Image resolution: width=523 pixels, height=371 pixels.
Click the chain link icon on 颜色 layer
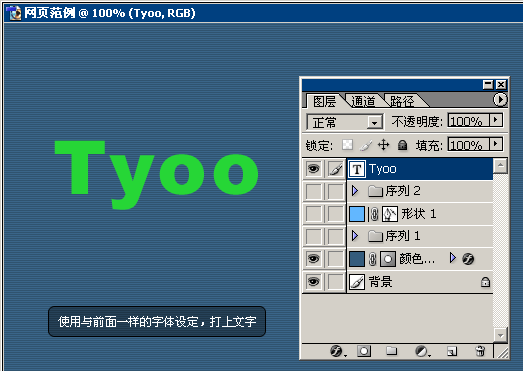tap(373, 259)
